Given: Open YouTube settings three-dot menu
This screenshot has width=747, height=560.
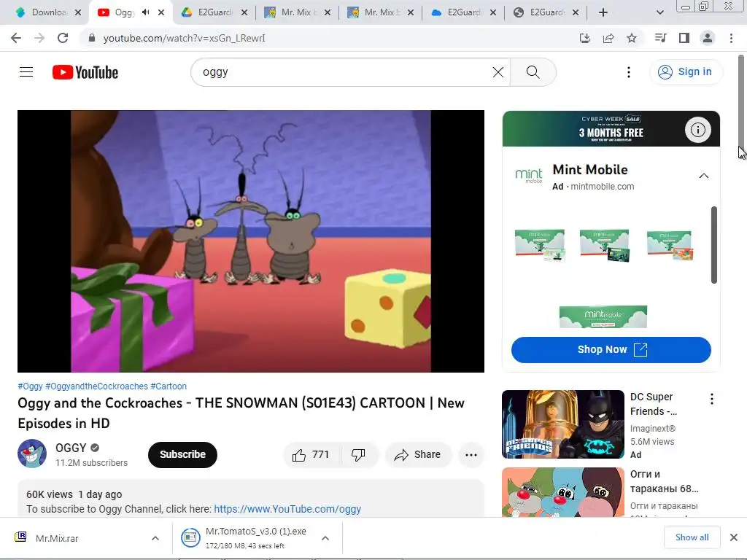Looking at the screenshot, I should (x=629, y=72).
